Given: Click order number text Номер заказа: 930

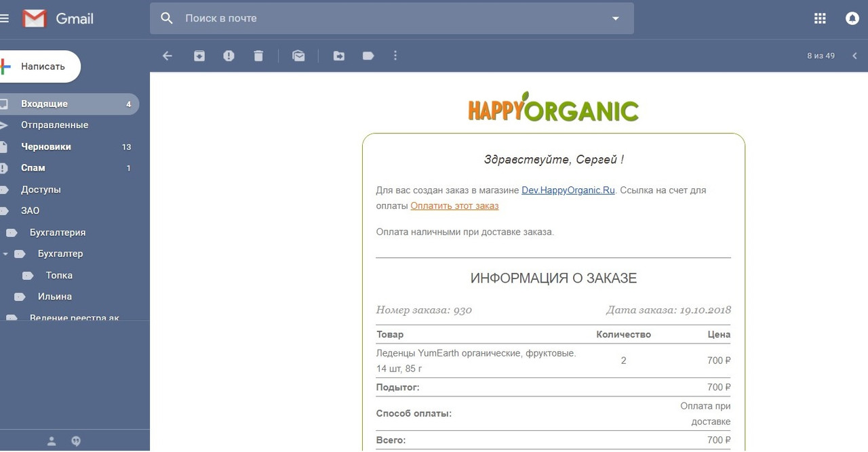Looking at the screenshot, I should tap(424, 310).
